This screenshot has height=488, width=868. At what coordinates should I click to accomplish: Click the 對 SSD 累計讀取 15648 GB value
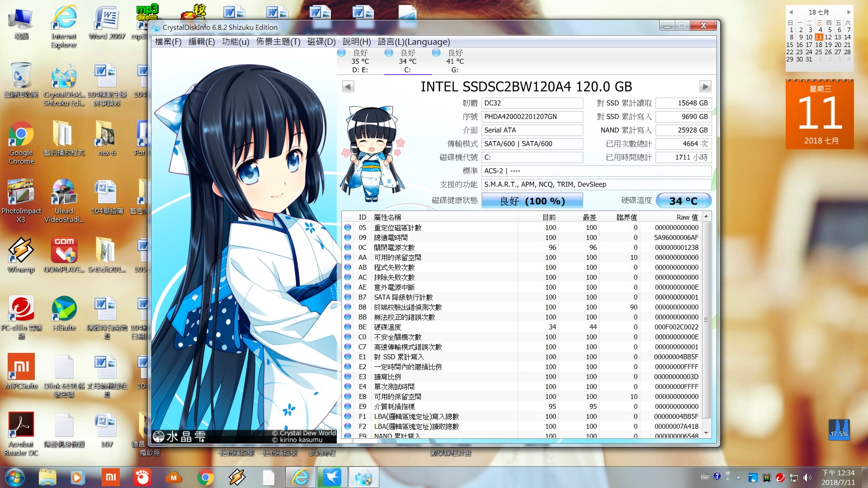(684, 103)
